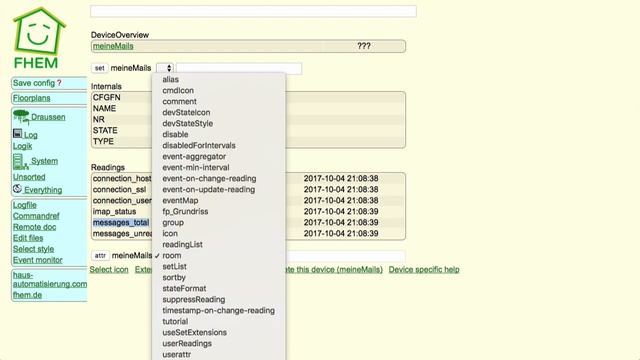Focus the attr value input field
This screenshot has width=640, height=360.
coord(345,256)
